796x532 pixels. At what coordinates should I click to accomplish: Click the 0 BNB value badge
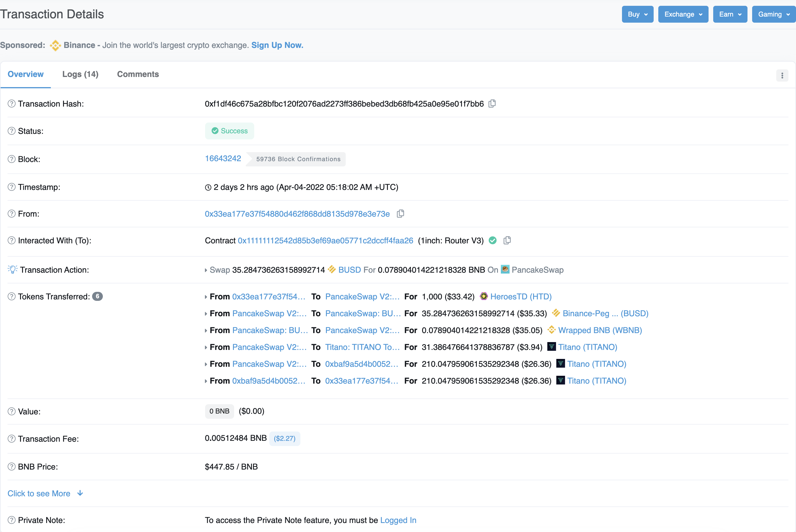click(x=220, y=411)
